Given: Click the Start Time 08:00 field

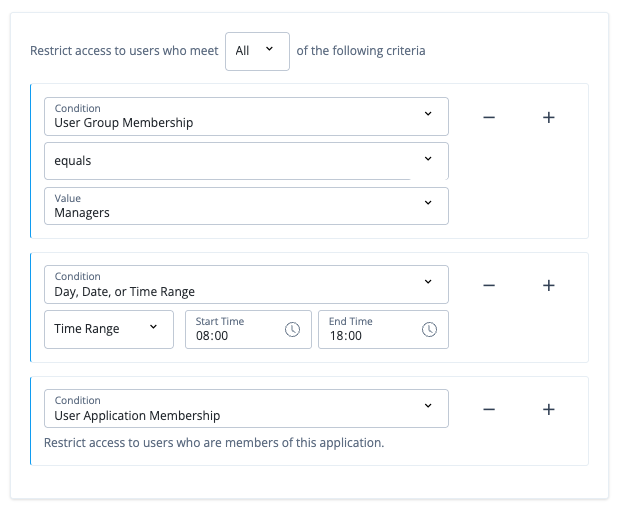Looking at the screenshot, I should coord(248,329).
